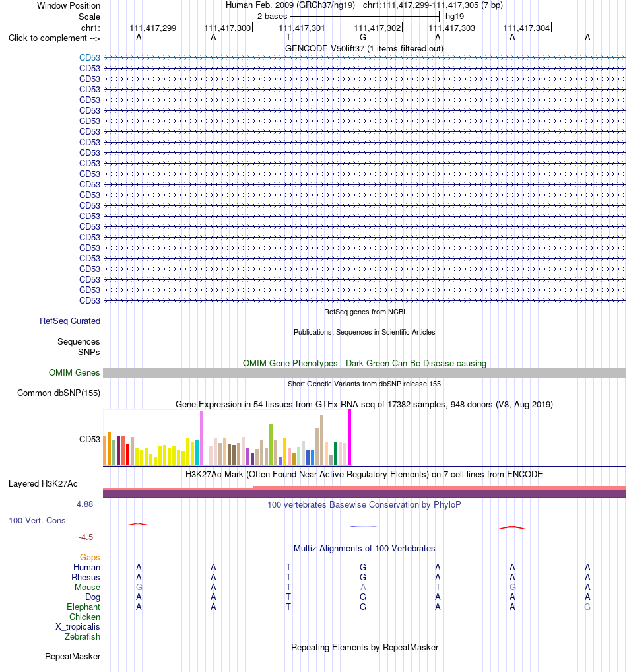Open the Layered H3K27Ac track label
The image size is (627, 672).
(43, 483)
